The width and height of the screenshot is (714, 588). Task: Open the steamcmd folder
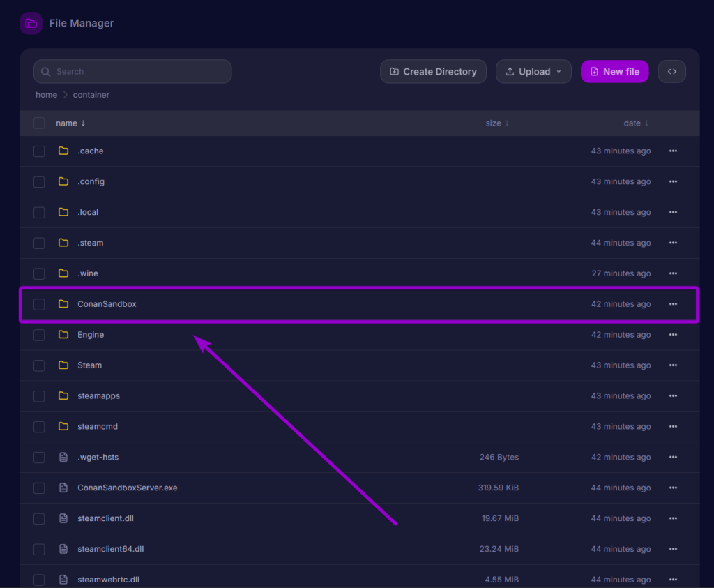98,426
